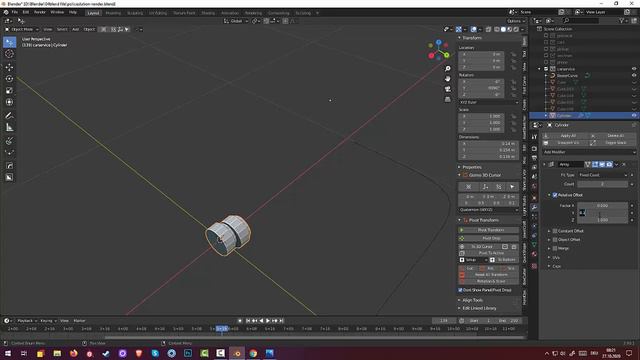Image resolution: width=640 pixels, height=360 pixels.
Task: Jump to first frame in timeline
Action: point(248,321)
